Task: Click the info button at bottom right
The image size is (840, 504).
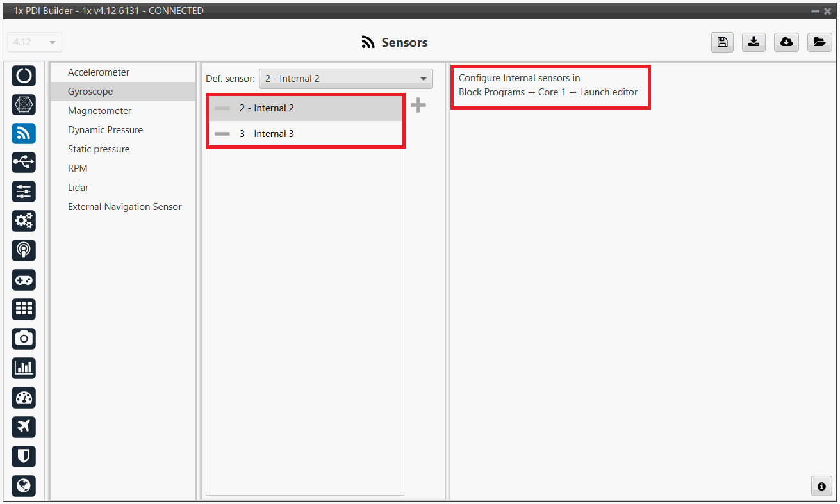Action: click(821, 486)
